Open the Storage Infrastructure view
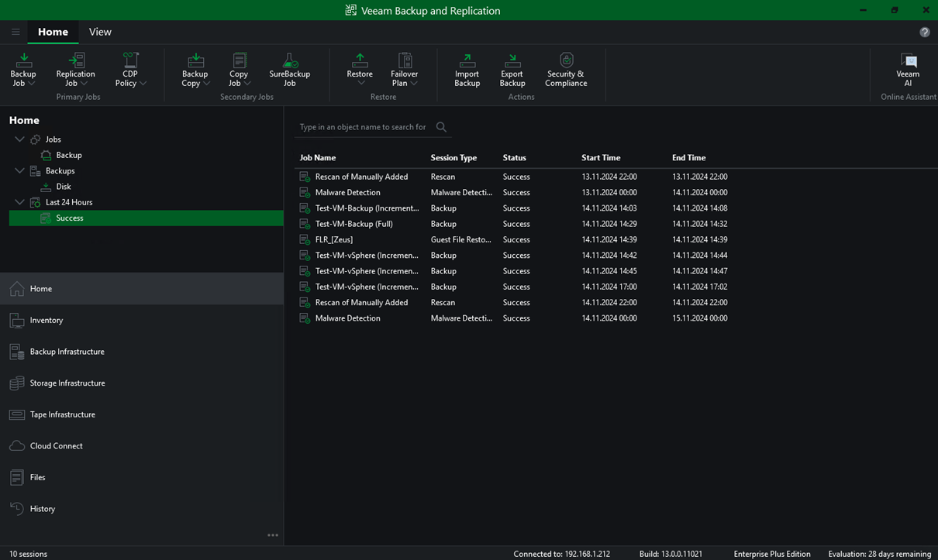This screenshot has height=560, width=938. pyautogui.click(x=142, y=383)
